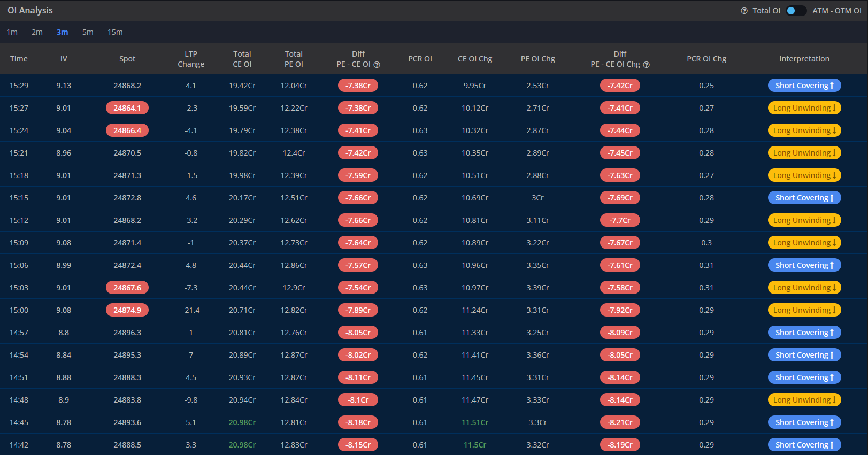Click the Interpretation column header
This screenshot has height=455, width=868.
(804, 59)
